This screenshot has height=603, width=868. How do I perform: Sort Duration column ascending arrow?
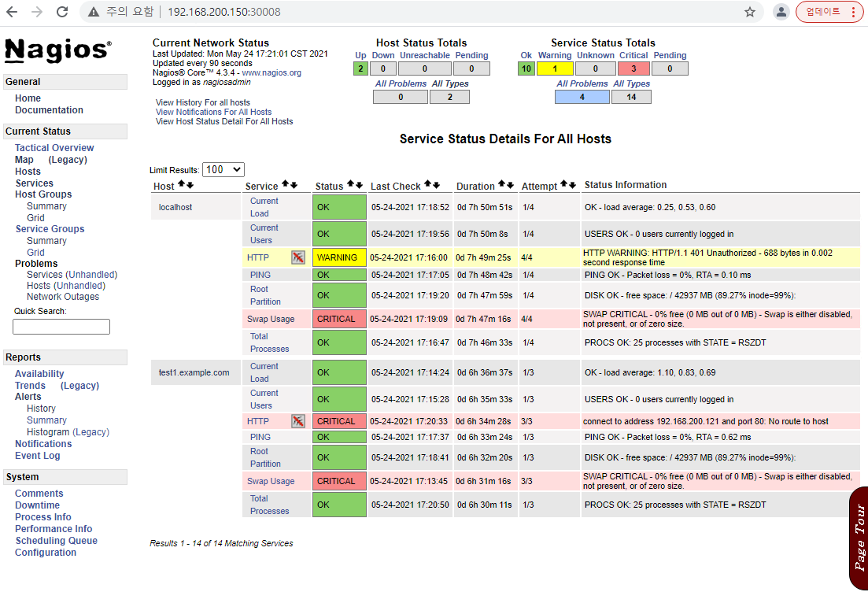coord(501,184)
